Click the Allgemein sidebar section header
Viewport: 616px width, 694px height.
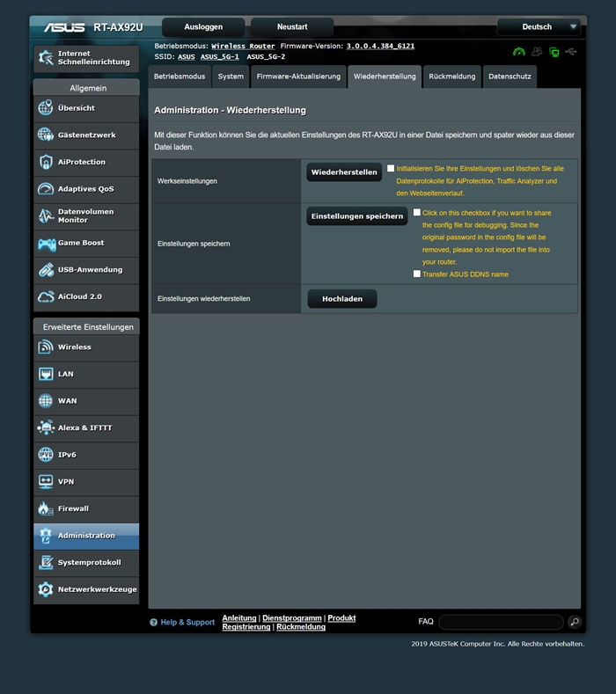point(86,88)
